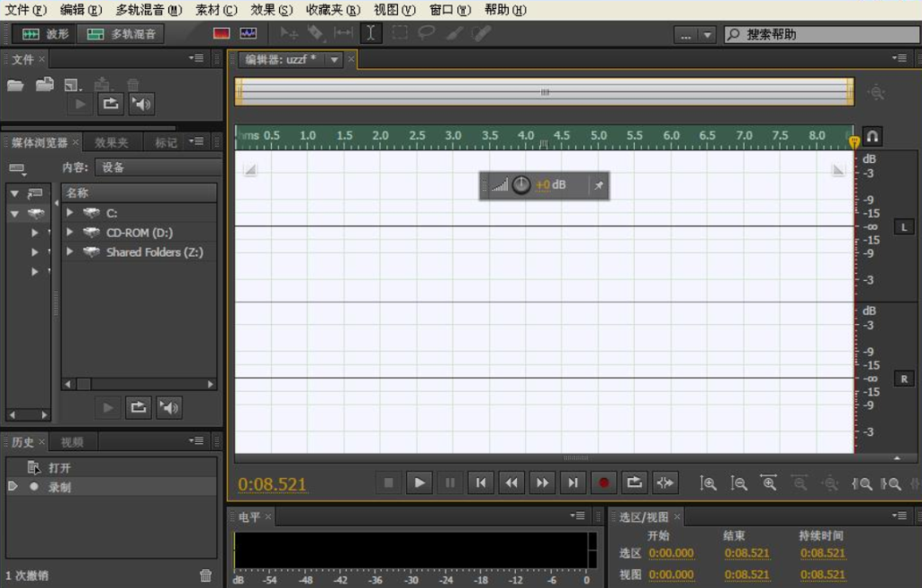
Task: Click the playhead marker at timeline end
Action: 854,141
